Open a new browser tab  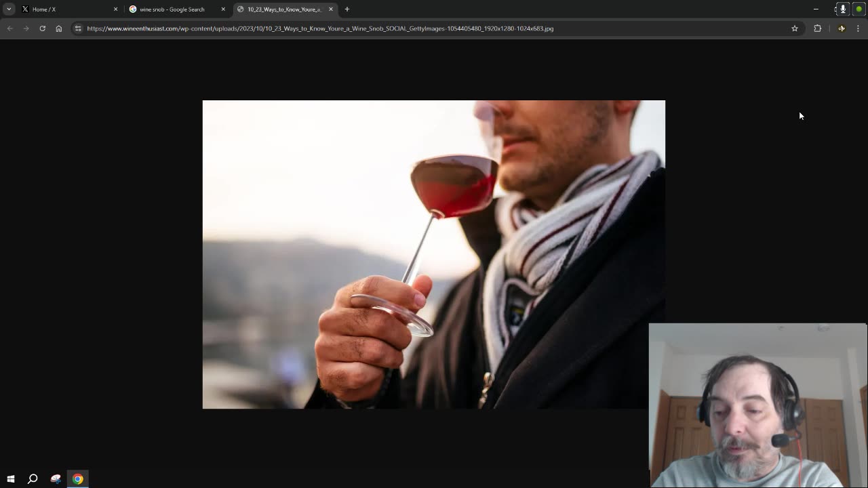(347, 9)
